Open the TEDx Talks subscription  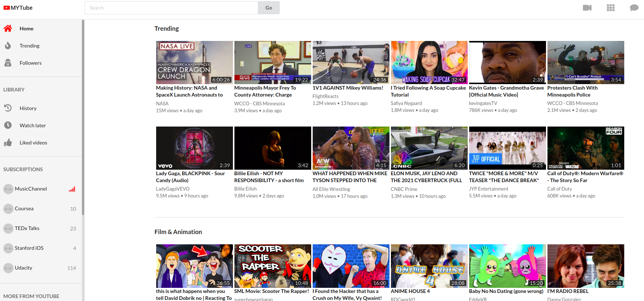(x=41, y=228)
